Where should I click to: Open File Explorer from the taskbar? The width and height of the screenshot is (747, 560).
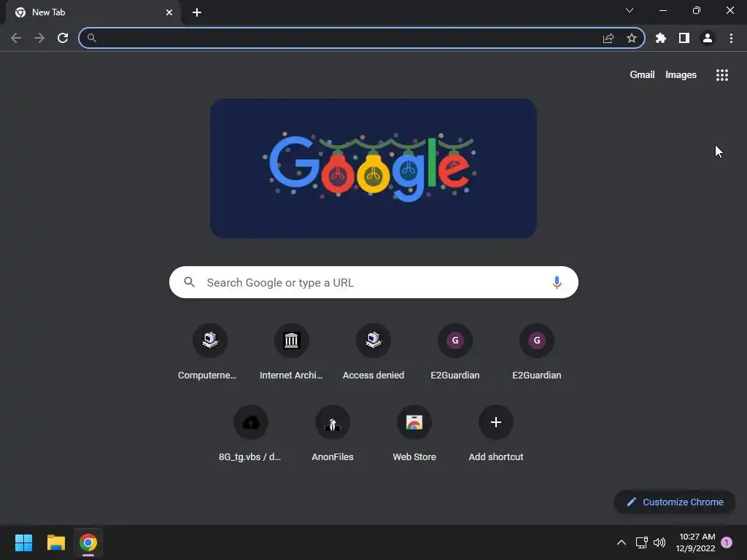click(x=55, y=542)
